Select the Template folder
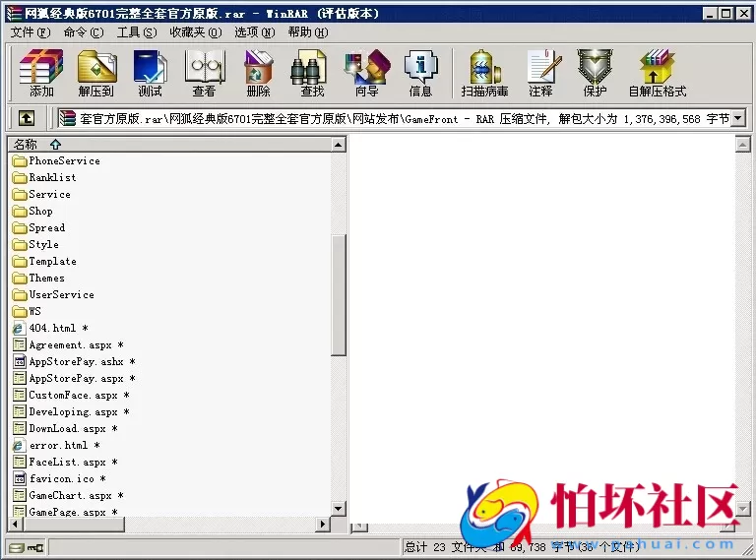 (45, 261)
